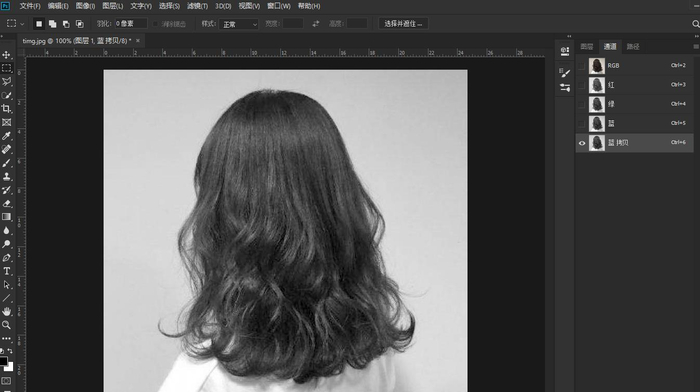Open the search icon at top right
Viewport: 700px width, 392px height.
tap(696, 24)
